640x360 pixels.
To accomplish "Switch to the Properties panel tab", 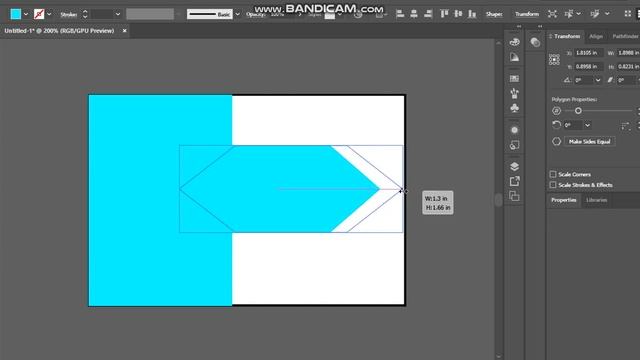I will point(564,200).
